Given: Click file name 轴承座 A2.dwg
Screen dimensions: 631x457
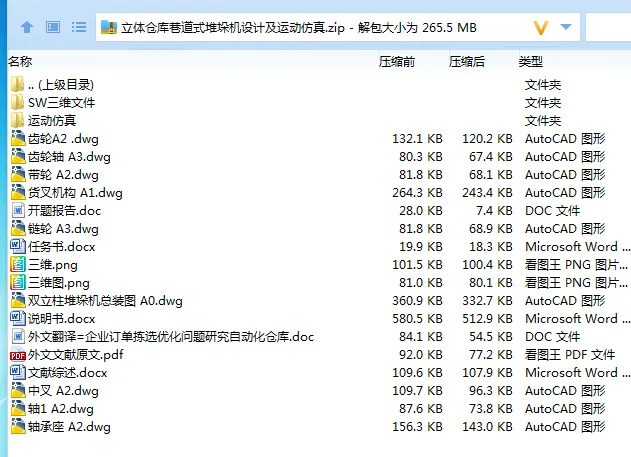Looking at the screenshot, I should point(69,427).
